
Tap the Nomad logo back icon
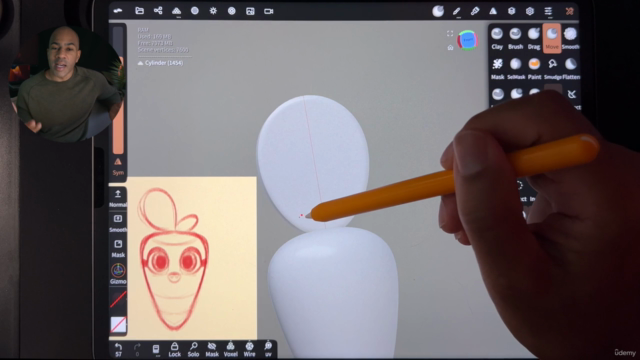pos(118,11)
